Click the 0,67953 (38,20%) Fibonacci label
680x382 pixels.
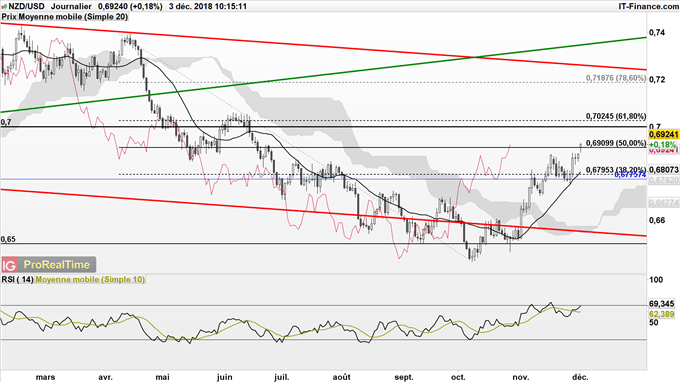(616, 170)
